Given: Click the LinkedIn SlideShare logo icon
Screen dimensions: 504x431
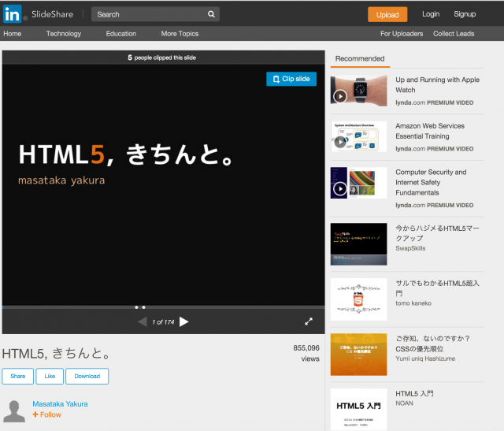Looking at the screenshot, I should coord(13,14).
